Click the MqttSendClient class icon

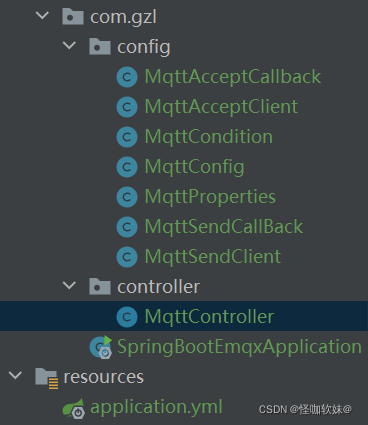pyautogui.click(x=127, y=257)
